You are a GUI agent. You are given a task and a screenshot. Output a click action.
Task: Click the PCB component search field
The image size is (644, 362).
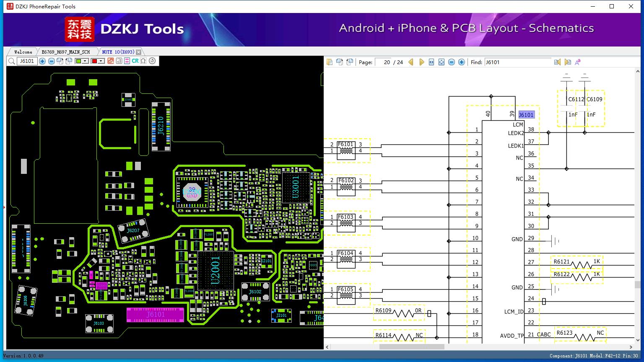(27, 61)
